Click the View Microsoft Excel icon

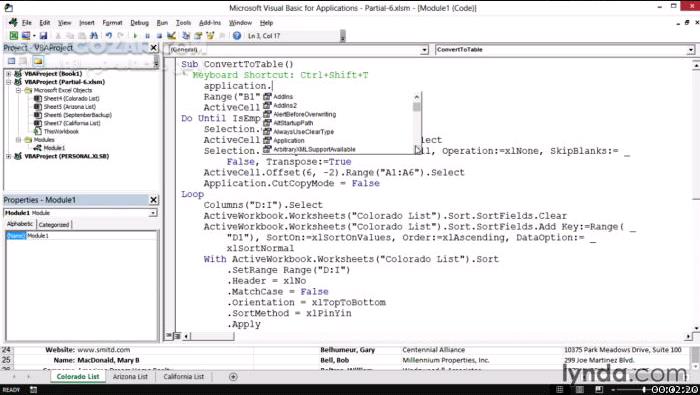pos(13,36)
